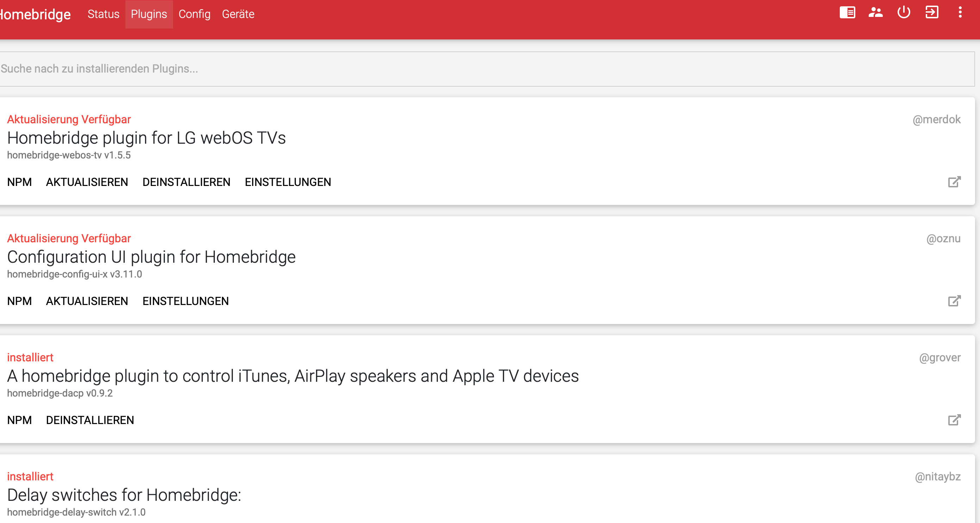Open the user accounts icon
The width and height of the screenshot is (980, 523).
pyautogui.click(x=875, y=13)
